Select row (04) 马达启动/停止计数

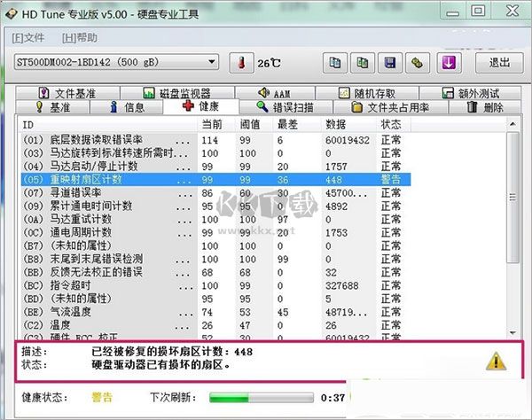(215, 166)
